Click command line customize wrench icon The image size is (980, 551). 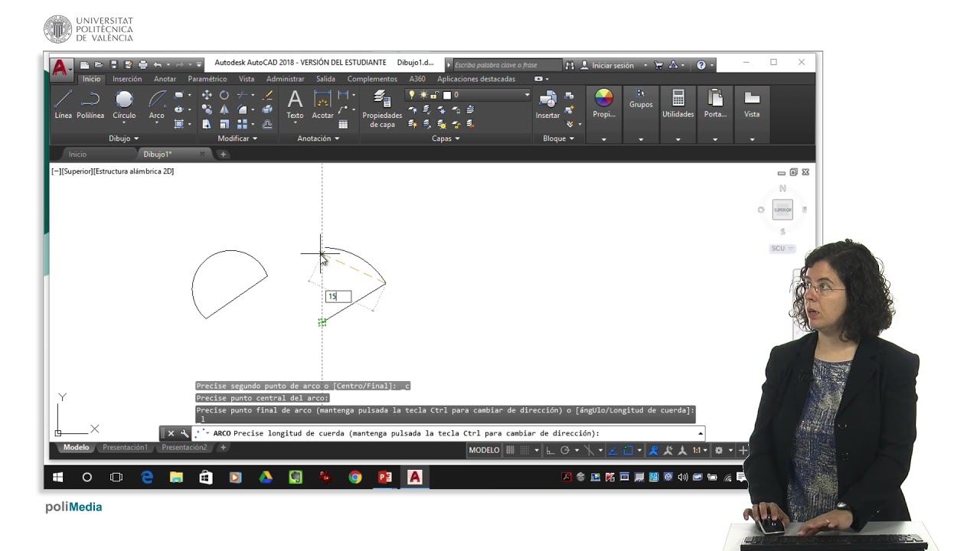point(185,433)
